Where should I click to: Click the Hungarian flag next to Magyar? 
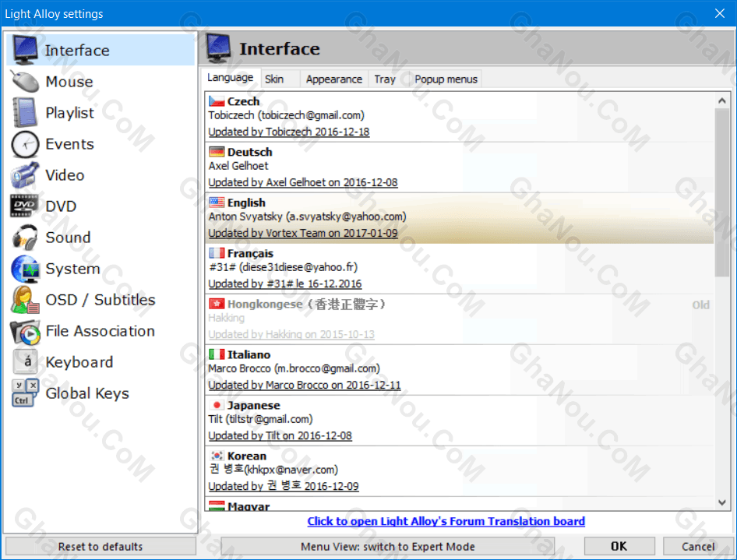[217, 506]
